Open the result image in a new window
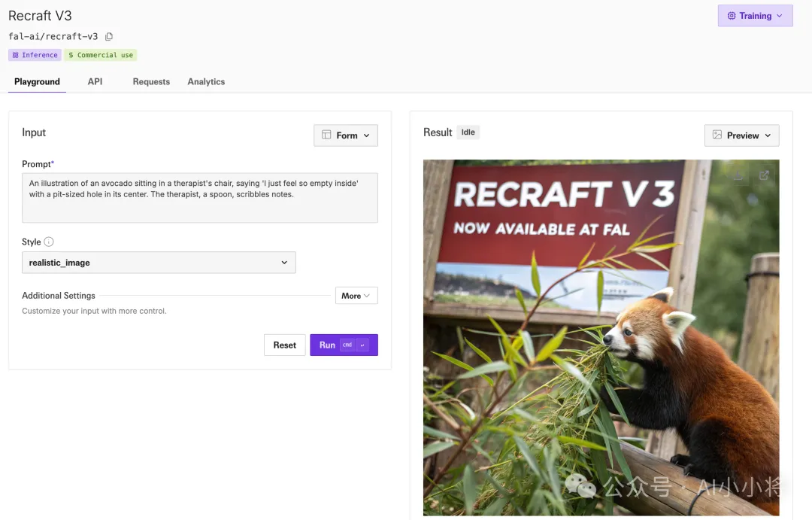 [x=764, y=175]
